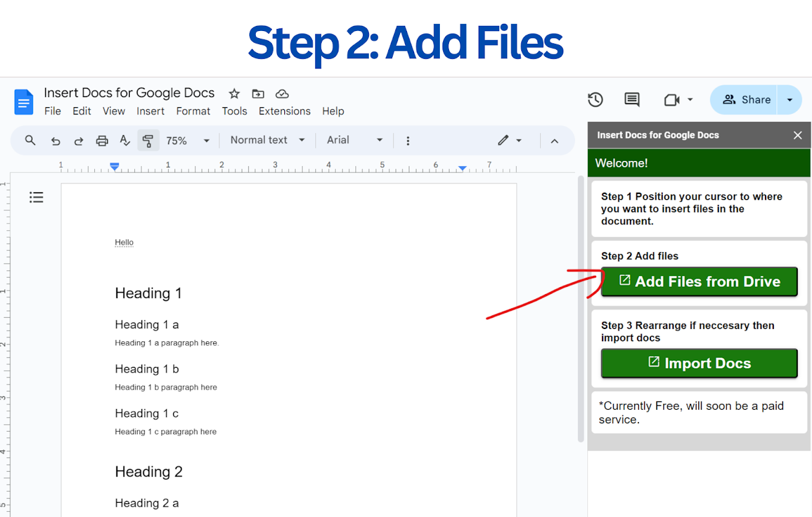Viewport: 812px width, 517px height.
Task: Click the Import Docs button
Action: pos(699,363)
